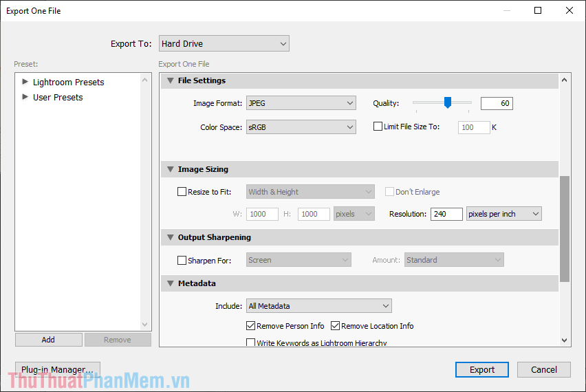Click the Export button
The width and height of the screenshot is (586, 392).
(481, 369)
